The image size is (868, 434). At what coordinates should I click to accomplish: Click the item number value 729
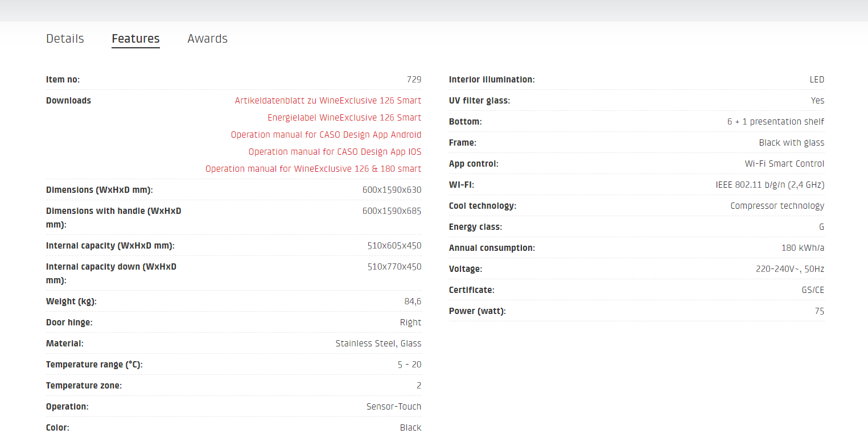coord(414,80)
